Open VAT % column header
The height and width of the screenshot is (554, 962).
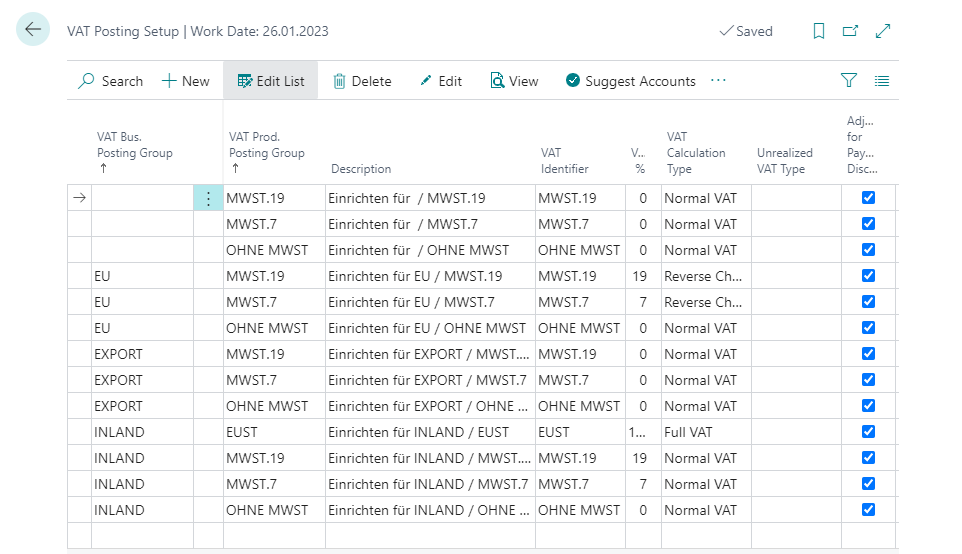click(x=638, y=161)
